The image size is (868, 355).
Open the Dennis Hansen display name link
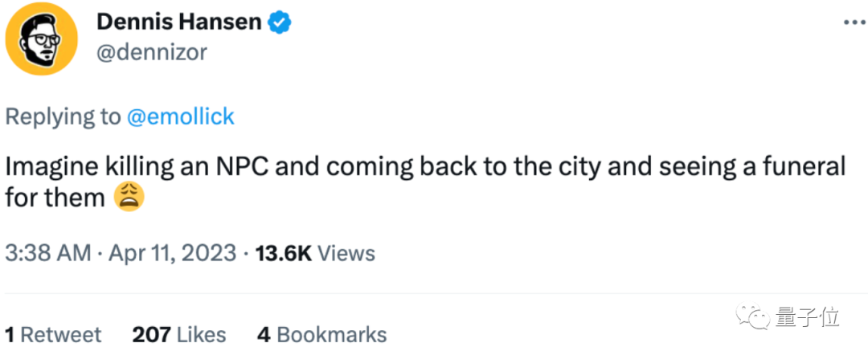pyautogui.click(x=178, y=22)
